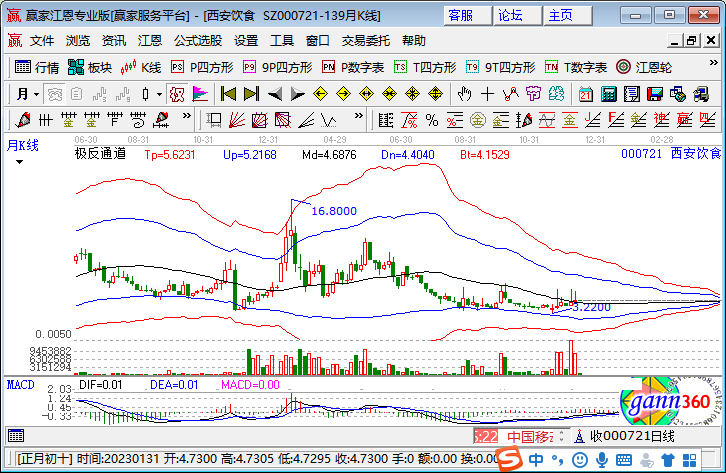Image resolution: width=726 pixels, height=473 pixels.
Task: Open the T四方形 square tool
Action: (425, 68)
